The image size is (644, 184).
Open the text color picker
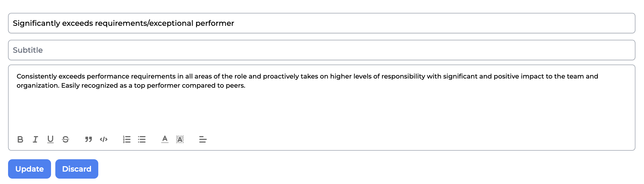pos(165,139)
